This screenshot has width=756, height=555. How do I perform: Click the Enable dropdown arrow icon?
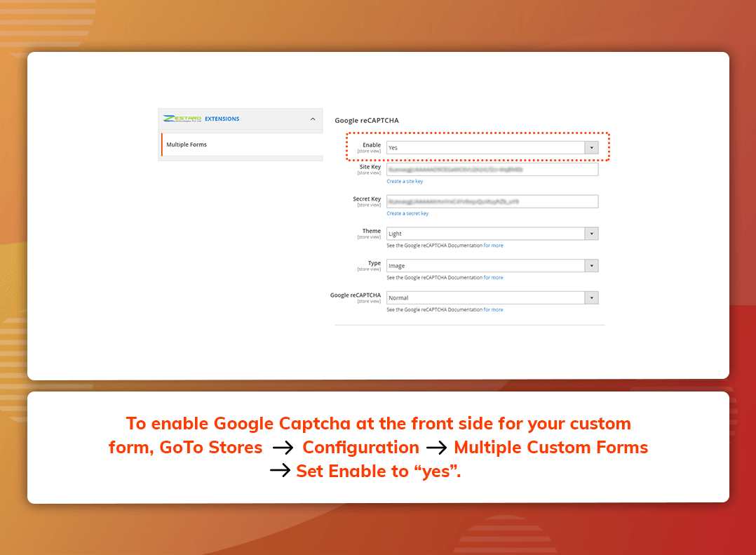tap(591, 147)
